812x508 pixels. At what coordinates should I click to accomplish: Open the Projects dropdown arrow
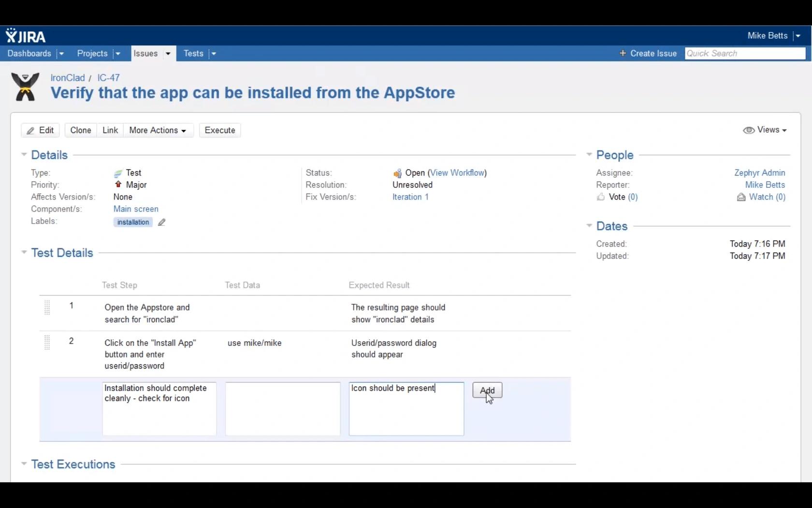[117, 54]
